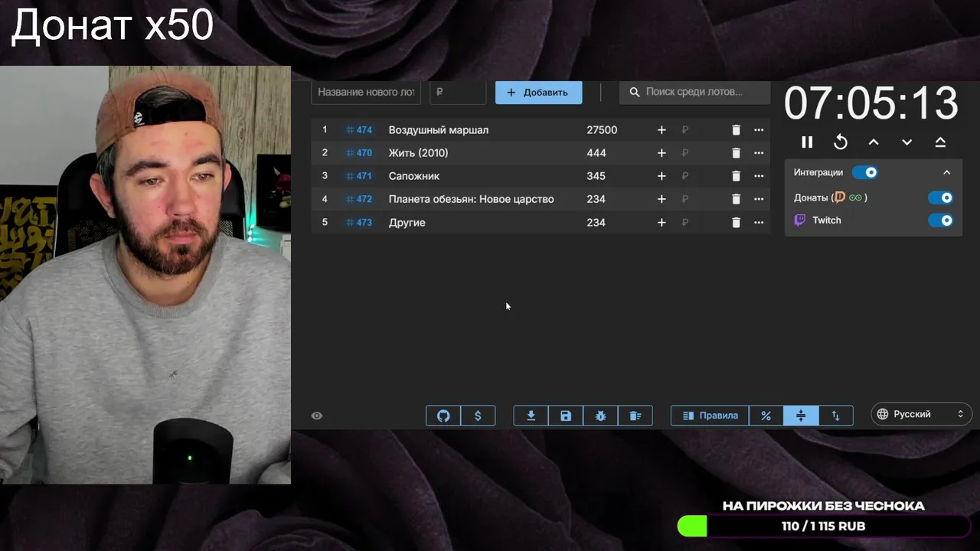
Task: Pause the auction timer
Action: tap(807, 142)
